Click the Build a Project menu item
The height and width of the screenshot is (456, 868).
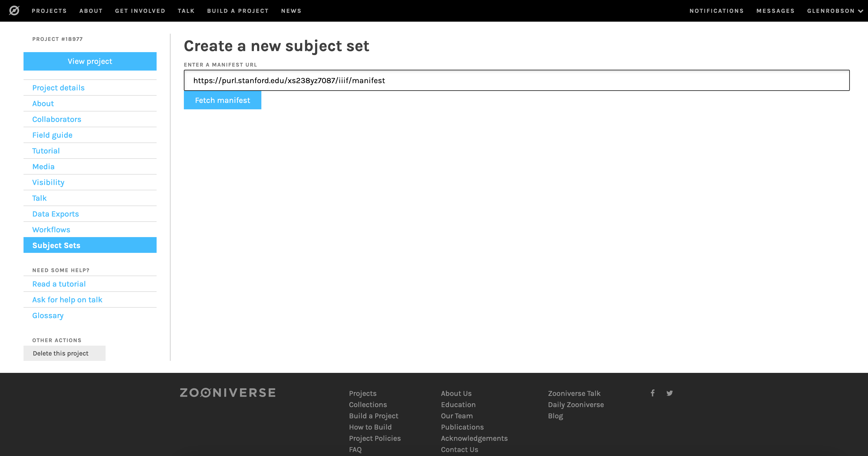click(x=238, y=10)
